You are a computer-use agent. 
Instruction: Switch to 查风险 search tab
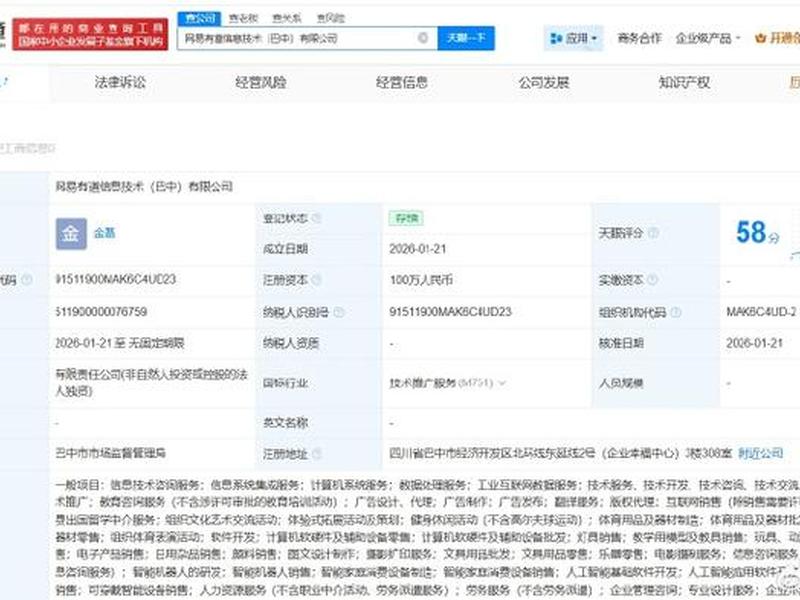tap(330, 18)
